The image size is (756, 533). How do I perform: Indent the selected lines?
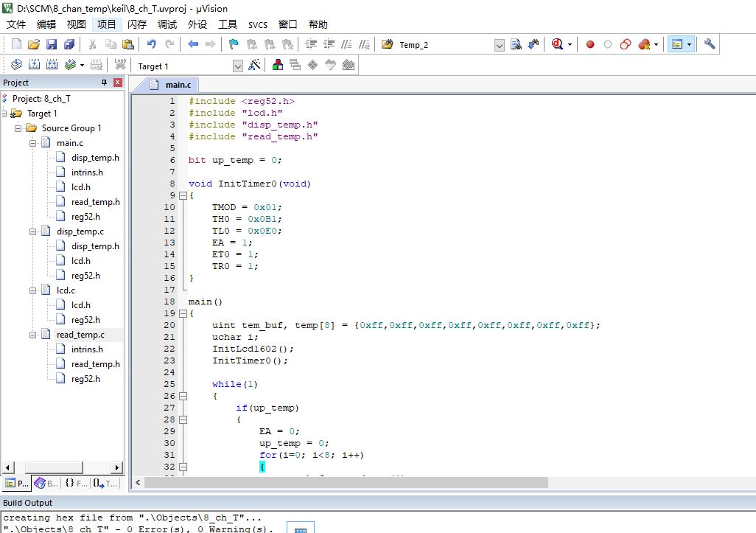coord(311,44)
